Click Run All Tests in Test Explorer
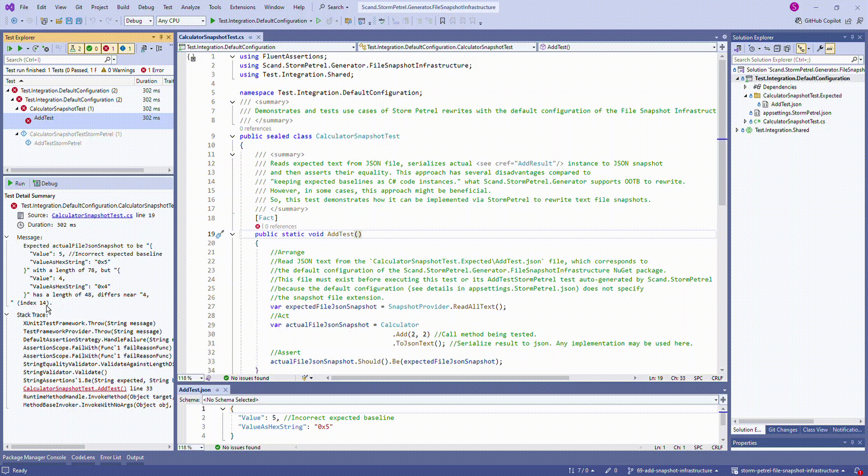Screen dimensions: 868x476 pos(9,48)
